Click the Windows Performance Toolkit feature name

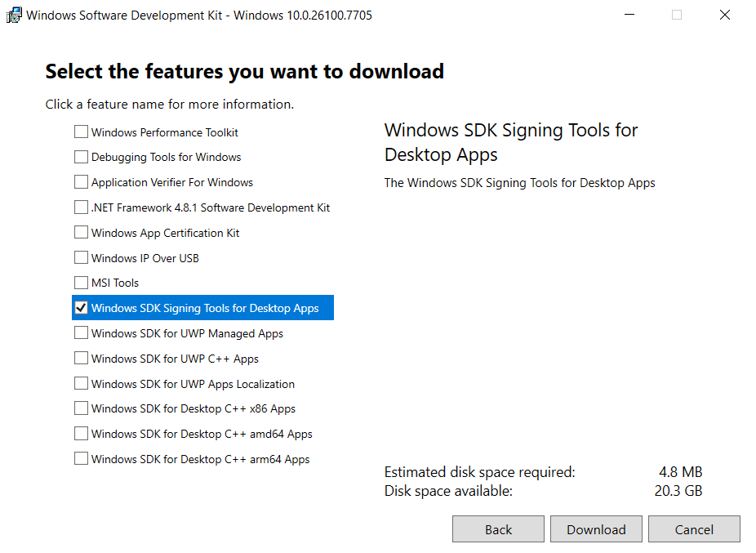coord(165,132)
